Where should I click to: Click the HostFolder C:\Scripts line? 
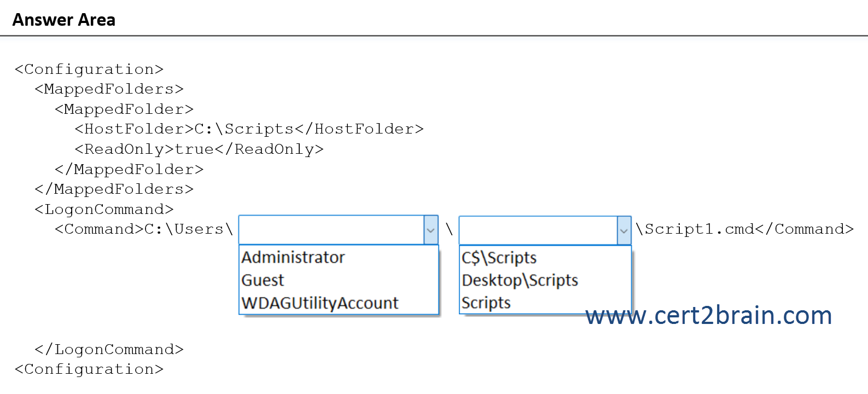coord(249,129)
